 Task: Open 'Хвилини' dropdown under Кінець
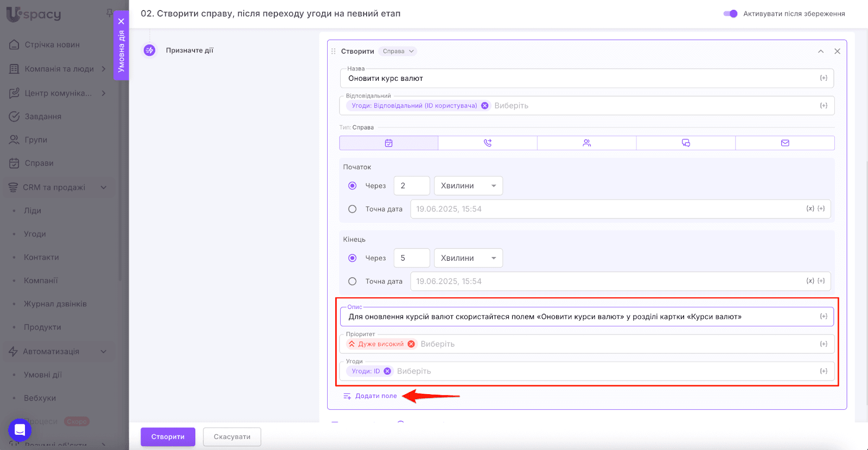coord(468,258)
